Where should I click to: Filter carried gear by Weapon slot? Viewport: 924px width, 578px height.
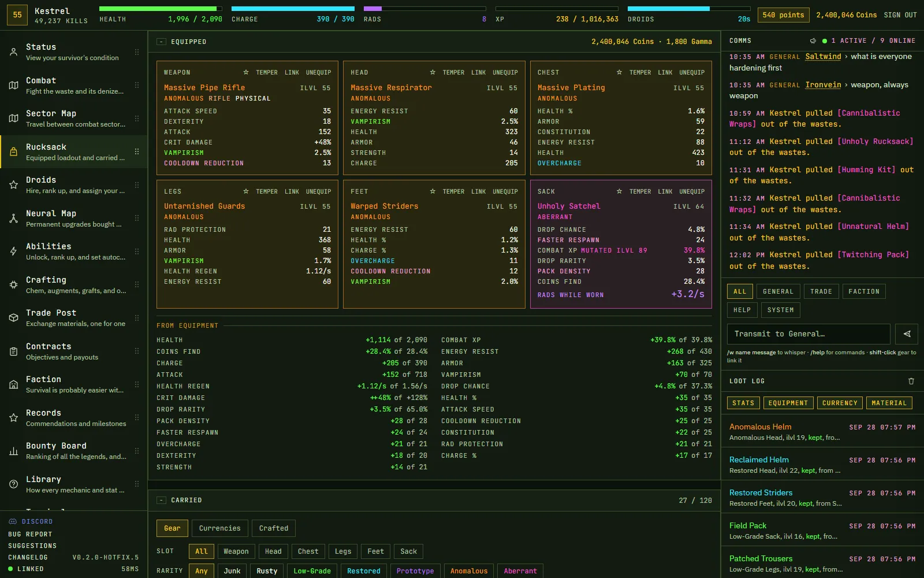(x=236, y=551)
